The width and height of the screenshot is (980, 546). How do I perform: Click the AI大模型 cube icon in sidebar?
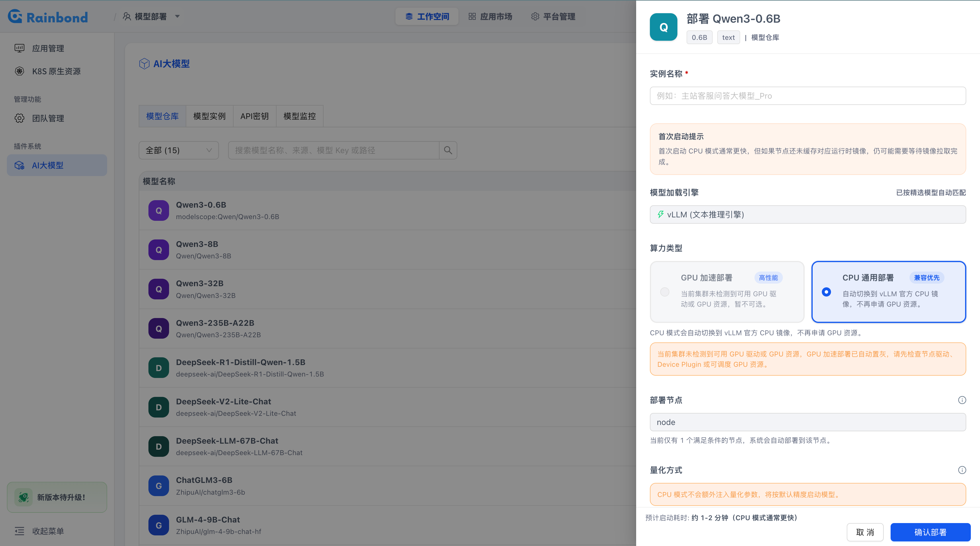pyautogui.click(x=19, y=165)
